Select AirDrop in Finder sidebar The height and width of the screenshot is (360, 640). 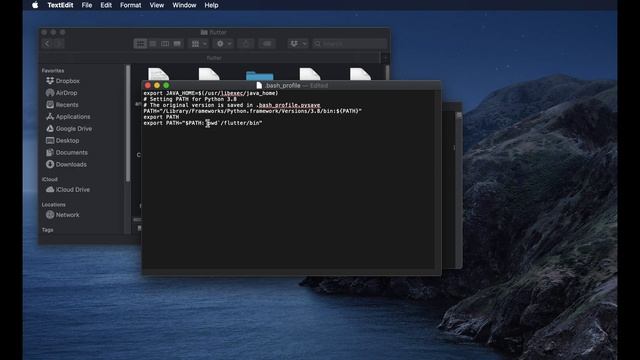[62, 93]
